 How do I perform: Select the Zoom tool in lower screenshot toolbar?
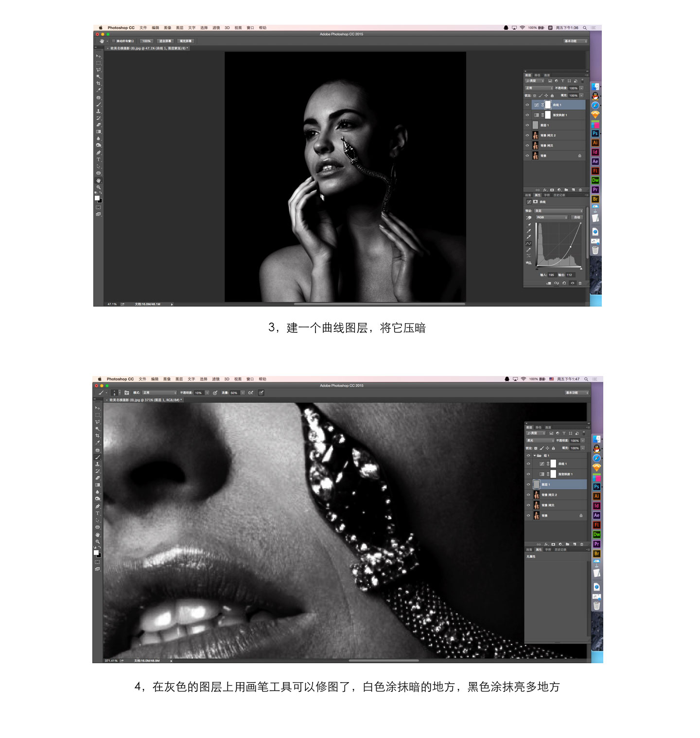tap(97, 541)
